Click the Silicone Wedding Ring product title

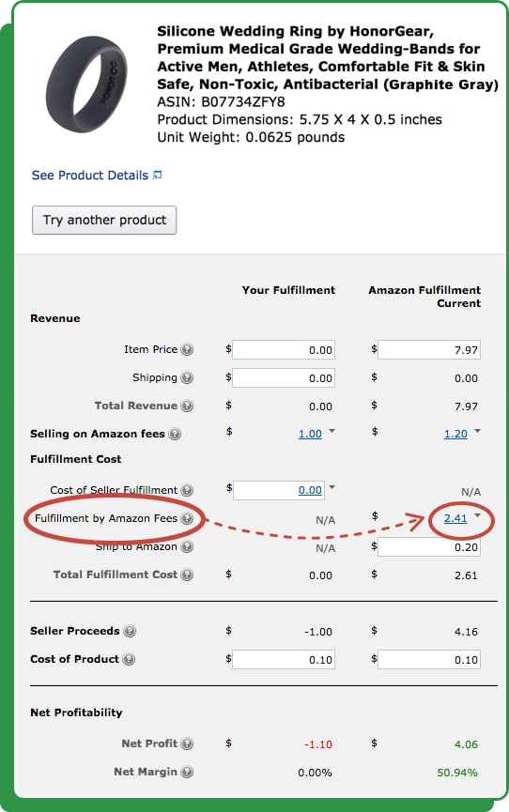pyautogui.click(x=328, y=57)
